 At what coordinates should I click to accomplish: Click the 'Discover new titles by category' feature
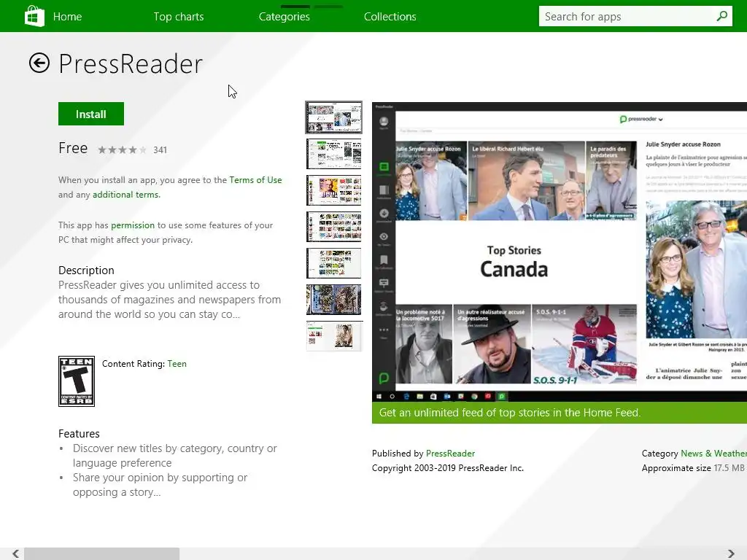[x=175, y=456]
